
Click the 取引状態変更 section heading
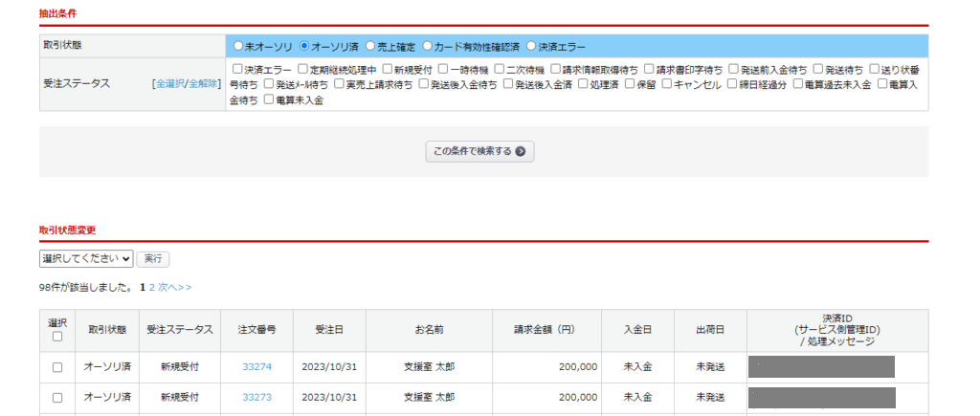(x=68, y=230)
